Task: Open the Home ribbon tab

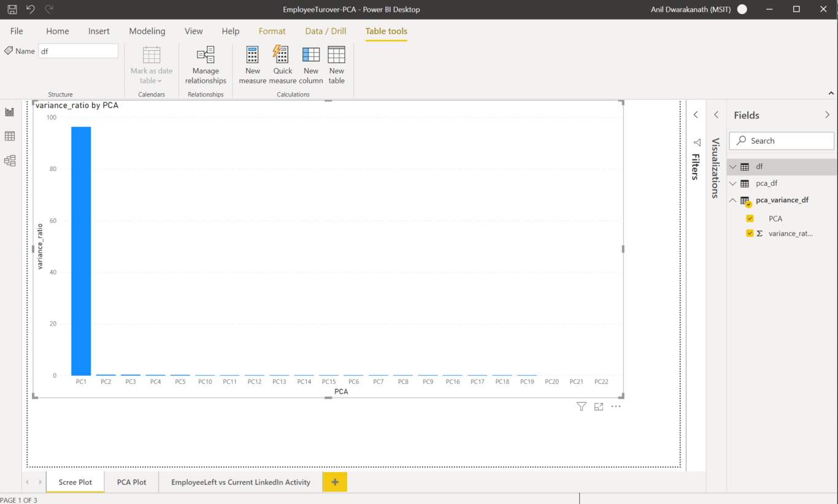Action: [x=58, y=31]
